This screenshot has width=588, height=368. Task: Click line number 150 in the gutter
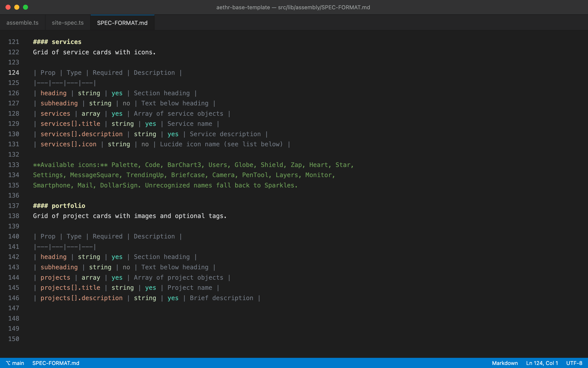14,339
